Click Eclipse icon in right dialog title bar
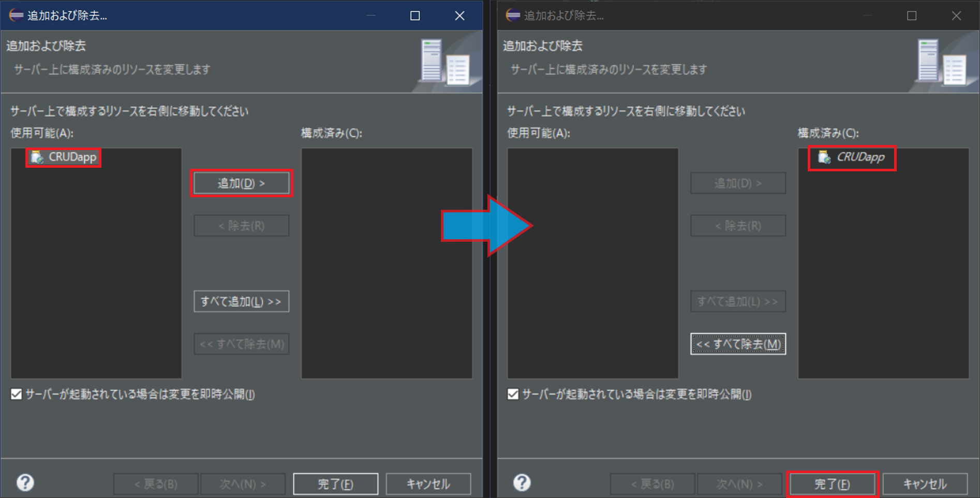The width and height of the screenshot is (980, 498). 513,16
